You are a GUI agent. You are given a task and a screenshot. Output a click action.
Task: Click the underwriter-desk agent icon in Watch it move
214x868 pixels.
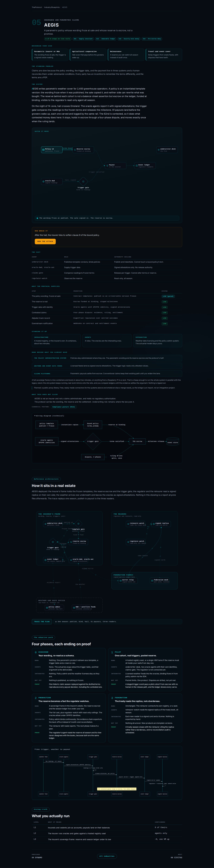pos(158,150)
